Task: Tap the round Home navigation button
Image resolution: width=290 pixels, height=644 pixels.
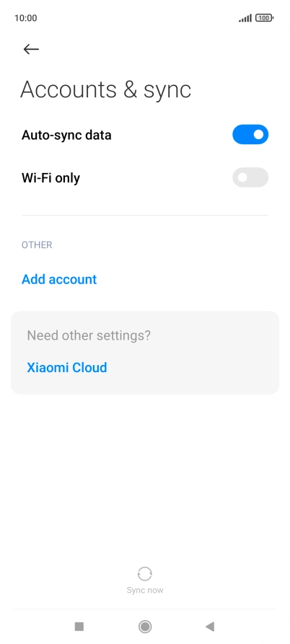Action: tap(145, 627)
